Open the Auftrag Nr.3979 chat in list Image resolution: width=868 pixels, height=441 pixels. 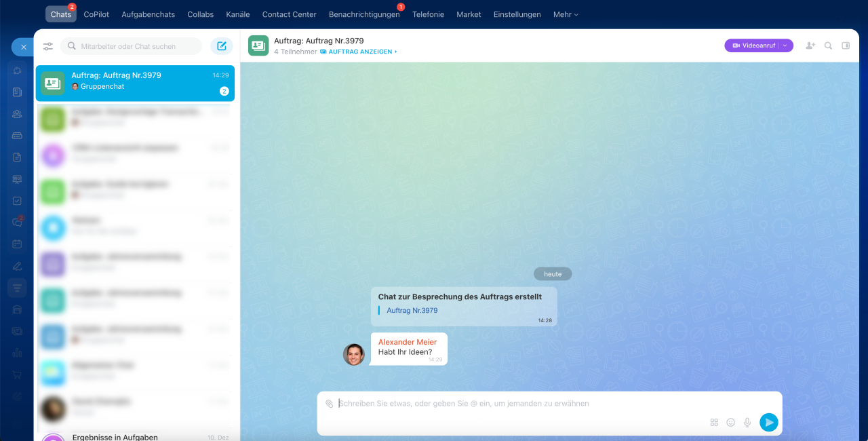pyautogui.click(x=135, y=83)
